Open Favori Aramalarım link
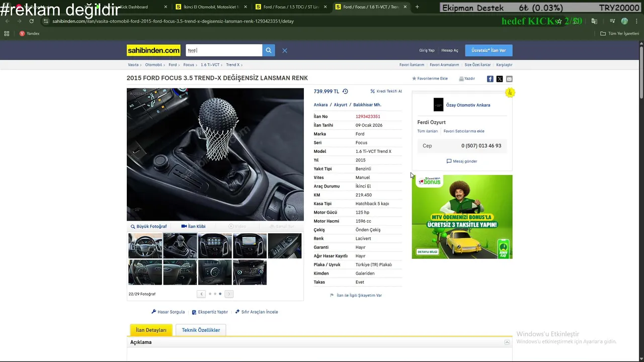 [x=444, y=65]
